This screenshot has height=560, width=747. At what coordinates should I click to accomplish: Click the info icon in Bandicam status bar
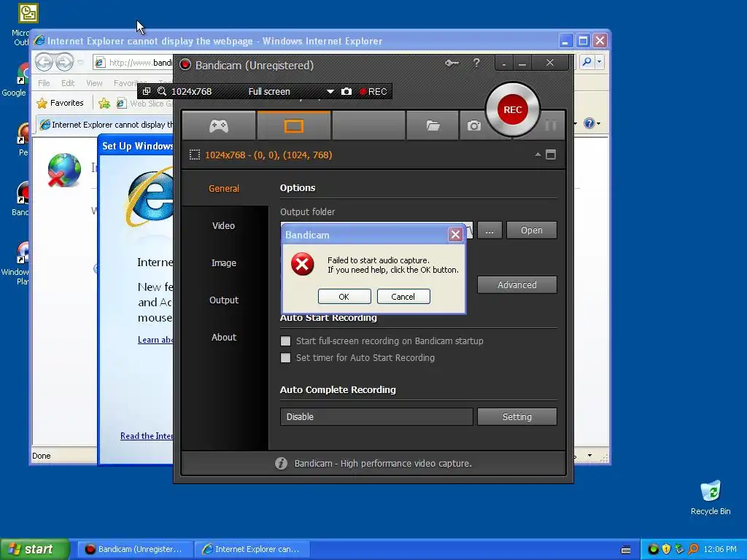pyautogui.click(x=281, y=463)
